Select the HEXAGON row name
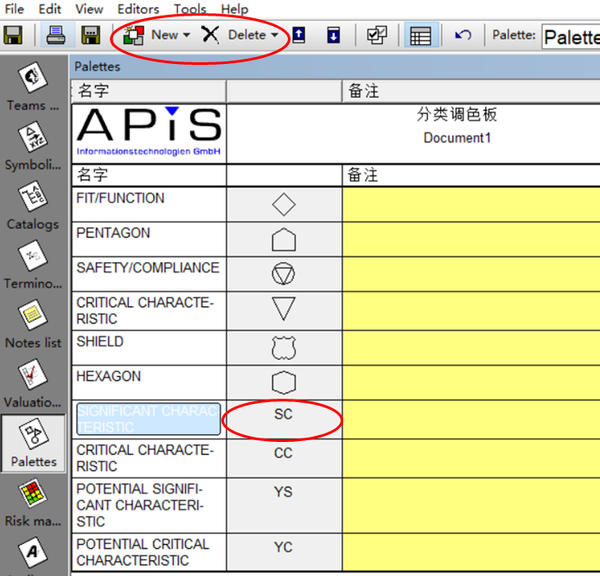600x576 pixels. tap(108, 377)
